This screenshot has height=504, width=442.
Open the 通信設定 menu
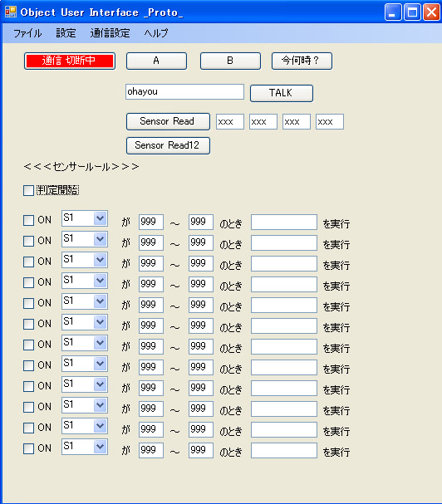(x=110, y=33)
